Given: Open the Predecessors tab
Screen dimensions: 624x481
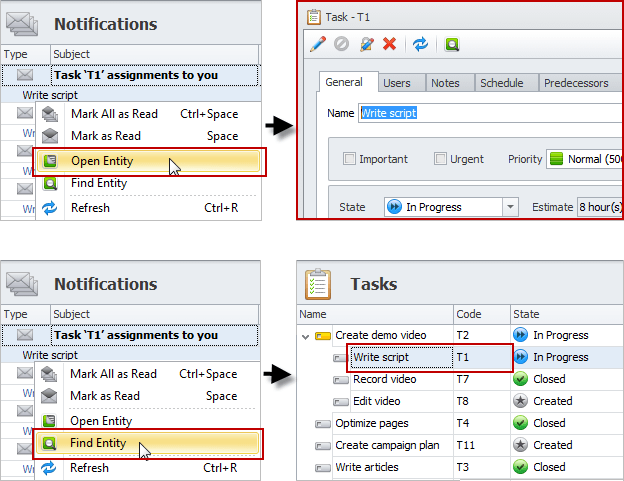Looking at the screenshot, I should point(578,83).
